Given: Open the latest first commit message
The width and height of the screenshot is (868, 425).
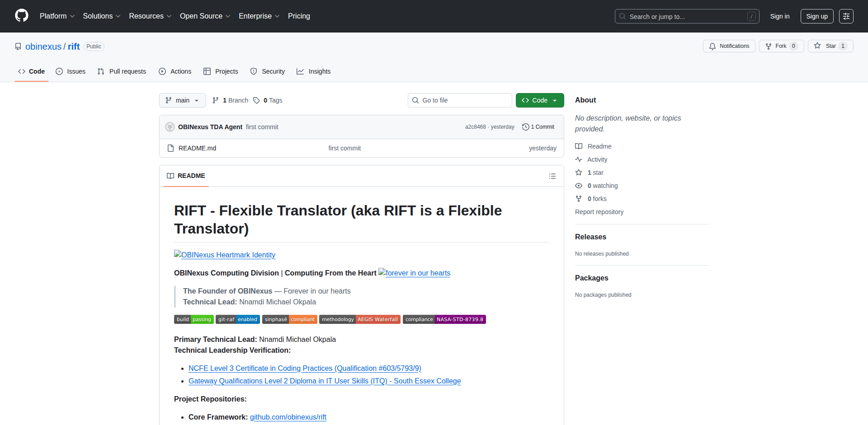Looking at the screenshot, I should click(262, 127).
